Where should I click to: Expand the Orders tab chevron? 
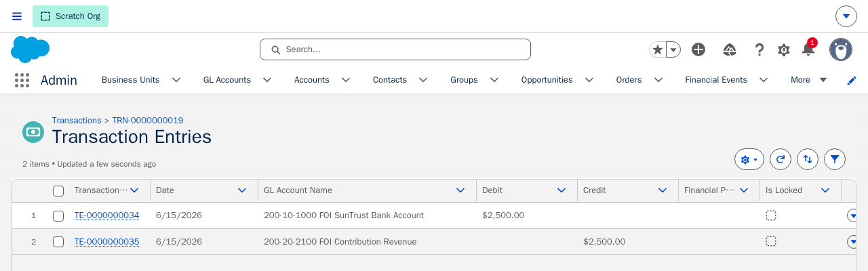pos(658,80)
